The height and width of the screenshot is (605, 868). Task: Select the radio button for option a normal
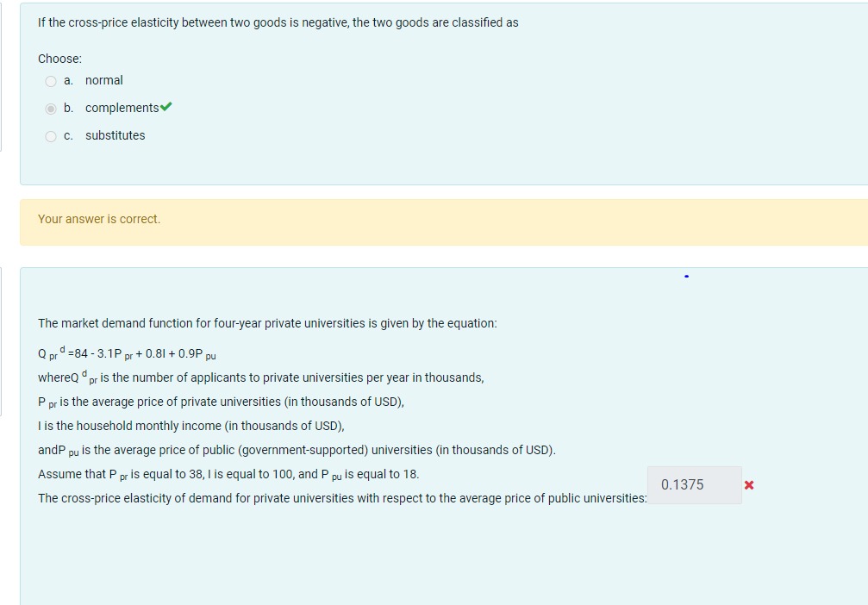point(50,80)
